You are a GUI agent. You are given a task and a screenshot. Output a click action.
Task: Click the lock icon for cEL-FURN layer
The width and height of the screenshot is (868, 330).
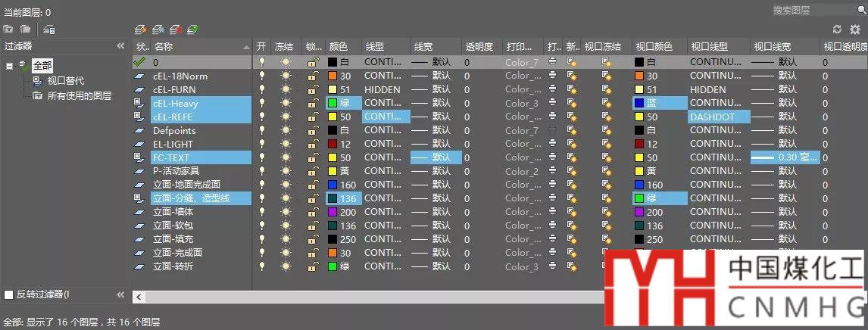pyautogui.click(x=313, y=89)
